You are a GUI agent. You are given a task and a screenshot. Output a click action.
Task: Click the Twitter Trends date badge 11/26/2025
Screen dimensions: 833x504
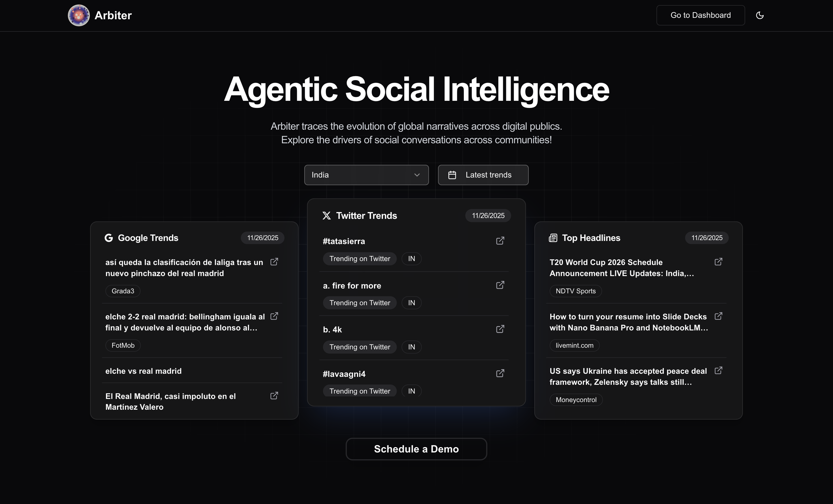[488, 215]
